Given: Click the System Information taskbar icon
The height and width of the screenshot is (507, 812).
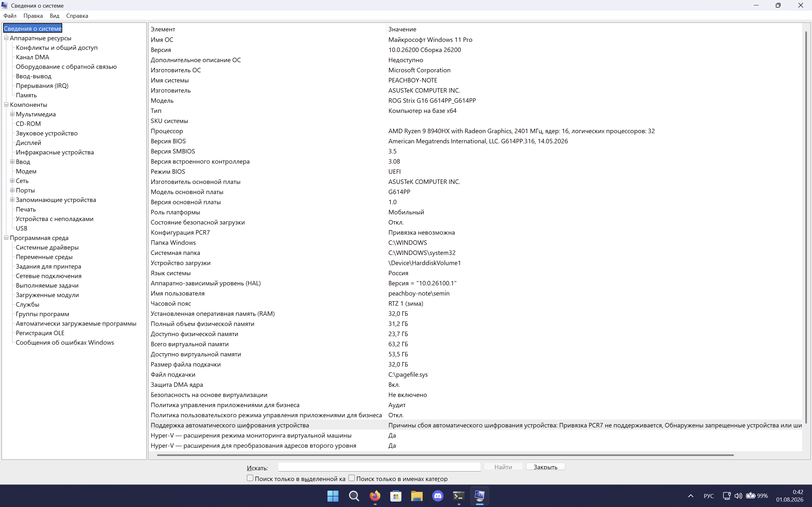Looking at the screenshot, I should pyautogui.click(x=480, y=496).
